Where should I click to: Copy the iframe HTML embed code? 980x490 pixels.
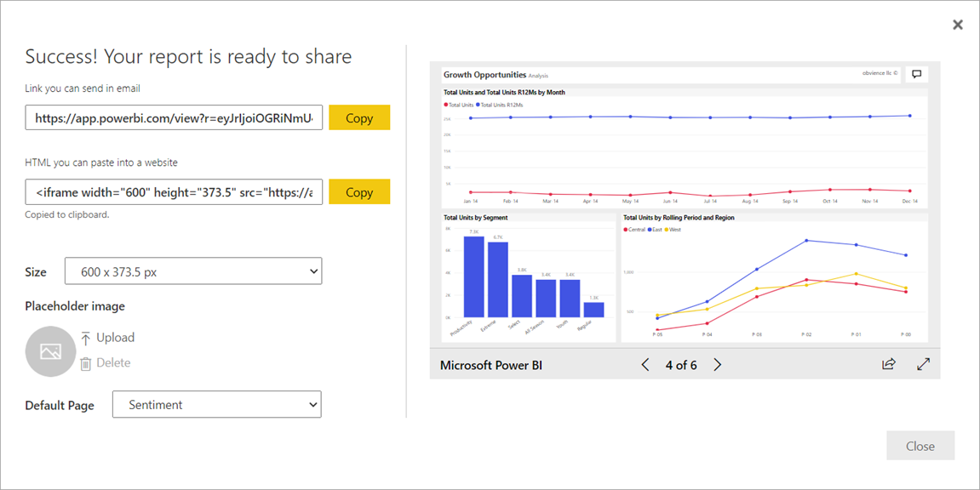(359, 191)
